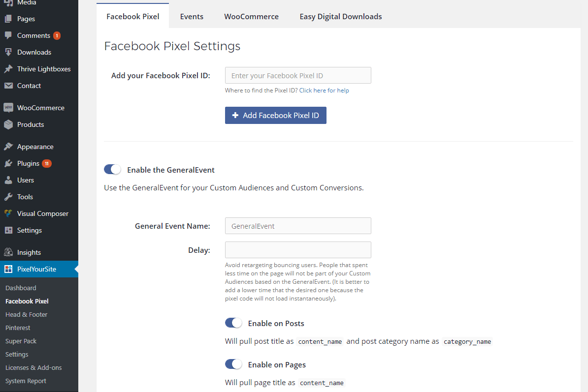Click the Comments speech bubble icon
The width and height of the screenshot is (588, 392).
coord(8,35)
